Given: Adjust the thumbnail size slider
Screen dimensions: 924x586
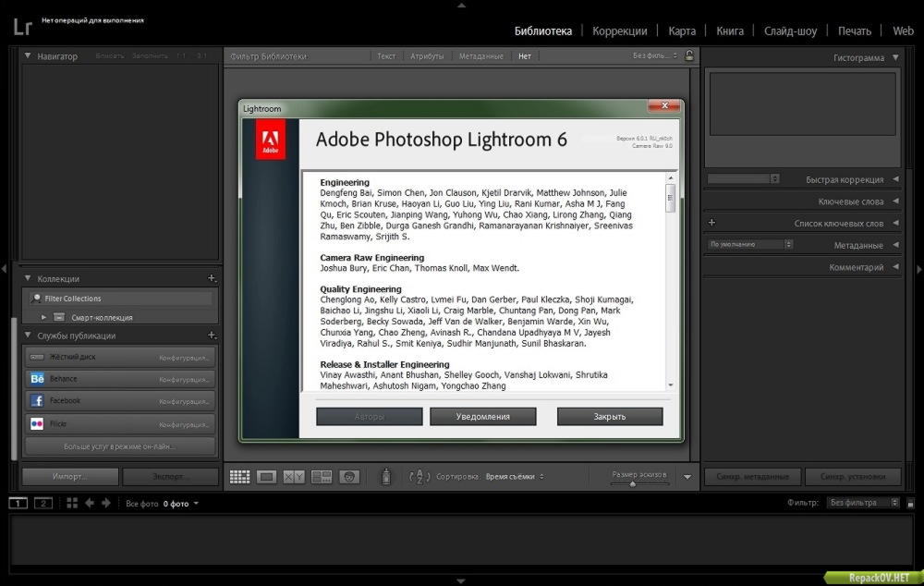Looking at the screenshot, I should pyautogui.click(x=632, y=484).
